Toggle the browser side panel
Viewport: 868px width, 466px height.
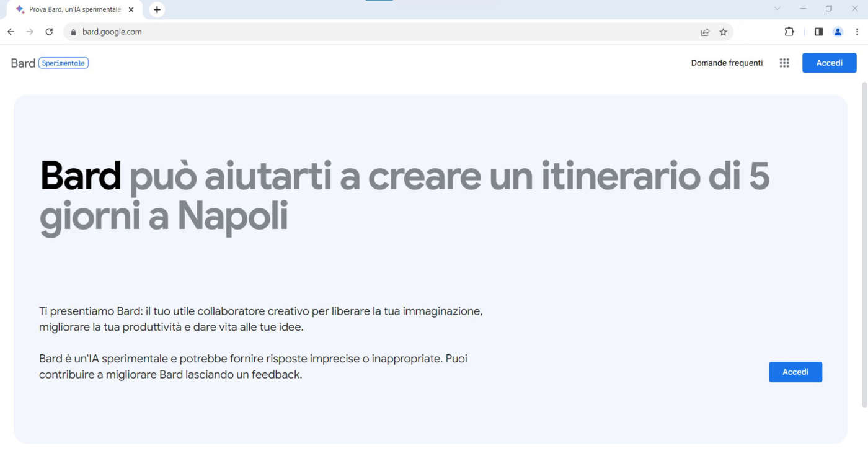(818, 32)
